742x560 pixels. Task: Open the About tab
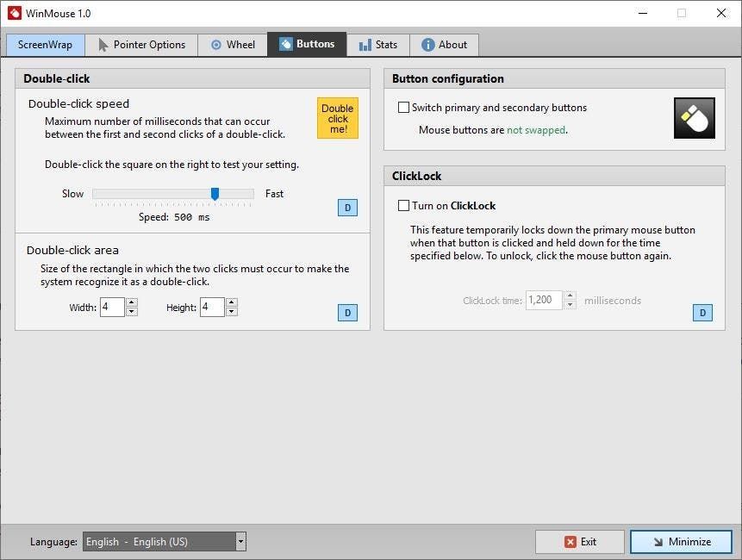tap(445, 45)
